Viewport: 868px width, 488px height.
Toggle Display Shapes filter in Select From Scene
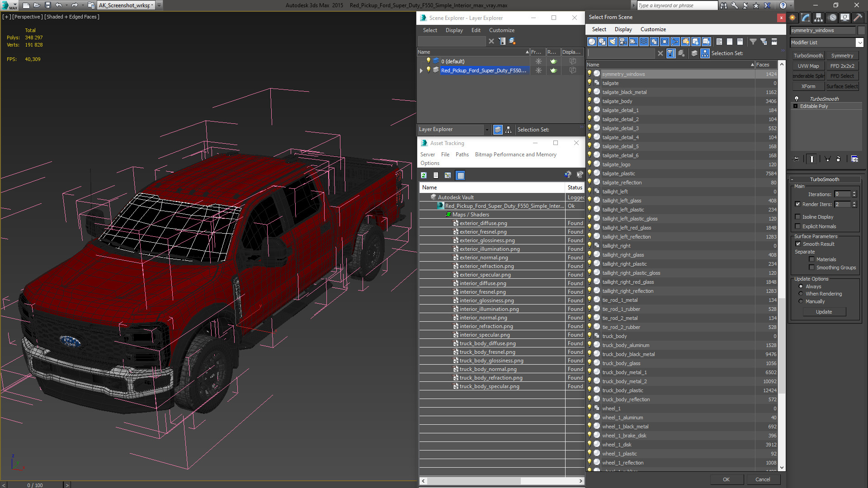[602, 42]
